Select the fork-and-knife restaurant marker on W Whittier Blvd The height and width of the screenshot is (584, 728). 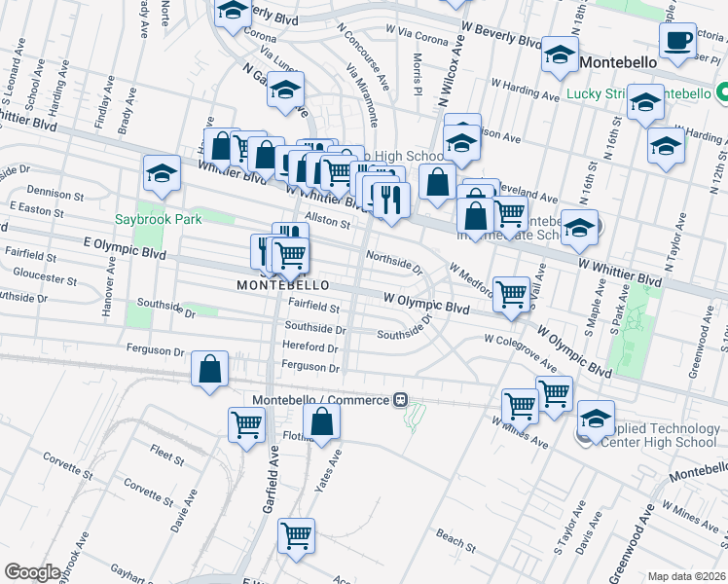pyautogui.click(x=391, y=202)
